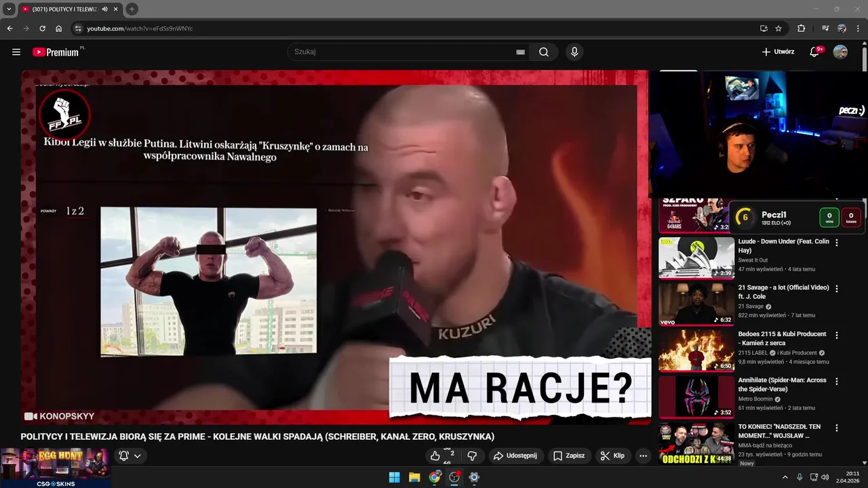Show hidden system tray icons
This screenshot has height=488, width=868.
(785, 477)
